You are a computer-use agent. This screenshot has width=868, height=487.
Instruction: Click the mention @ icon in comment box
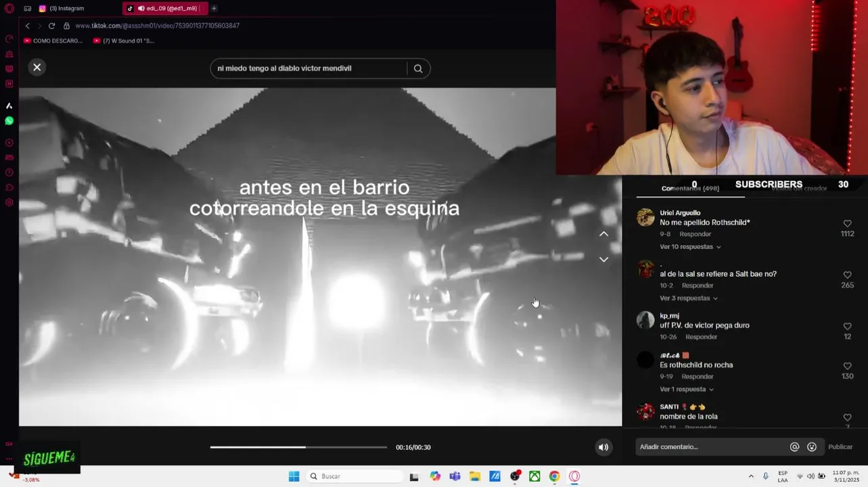(x=795, y=447)
